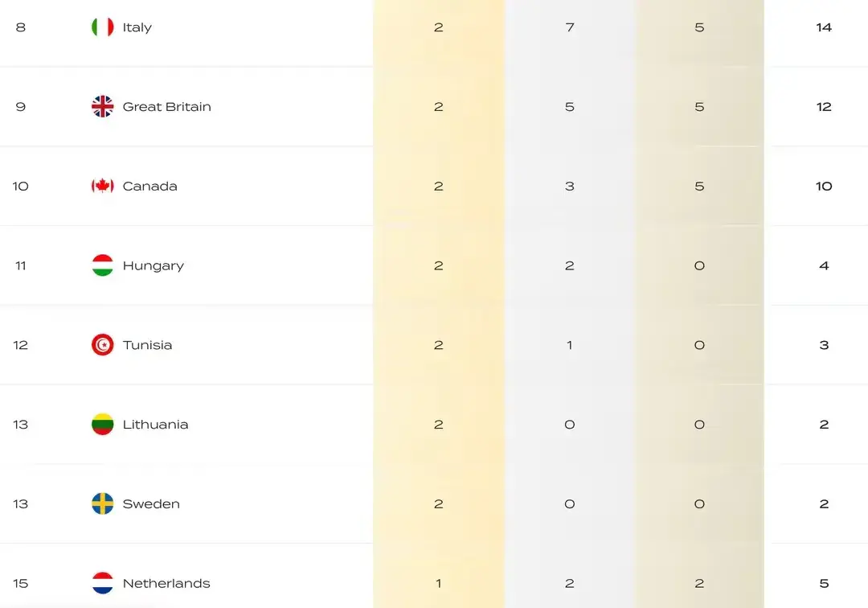Click the Lithuania flag icon
868x608 pixels.
coord(102,425)
